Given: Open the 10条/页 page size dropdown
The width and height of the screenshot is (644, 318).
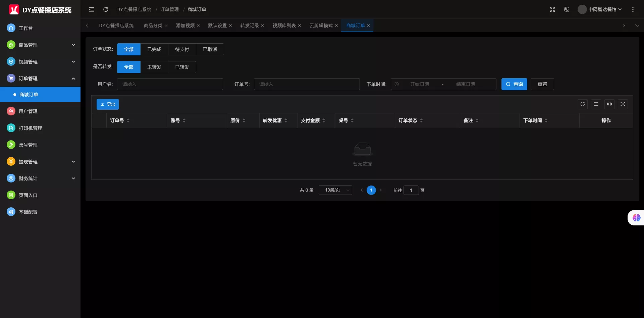Looking at the screenshot, I should pyautogui.click(x=335, y=190).
